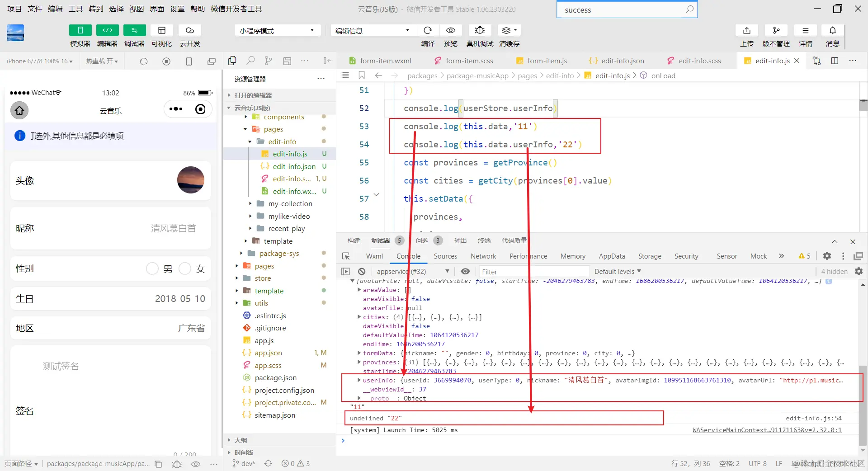
Task: Toggle the Debugger panel button
Action: pos(134,30)
